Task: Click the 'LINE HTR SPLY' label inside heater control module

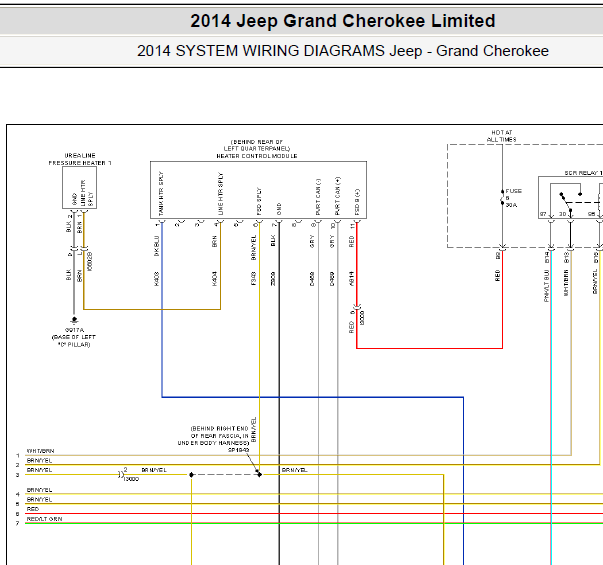Action: [220, 194]
